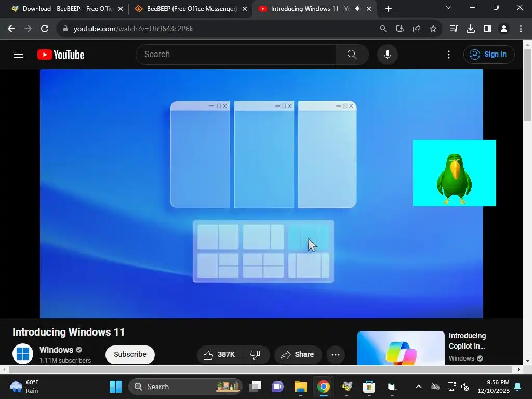This screenshot has width=532, height=399.
Task: Sign in to YouTube
Action: (489, 54)
